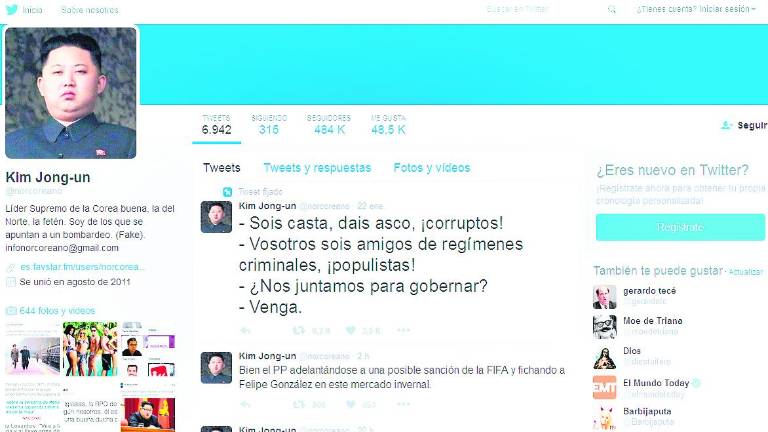Open bikini group photo thumbnail
768x432 pixels.
pyautogui.click(x=90, y=349)
